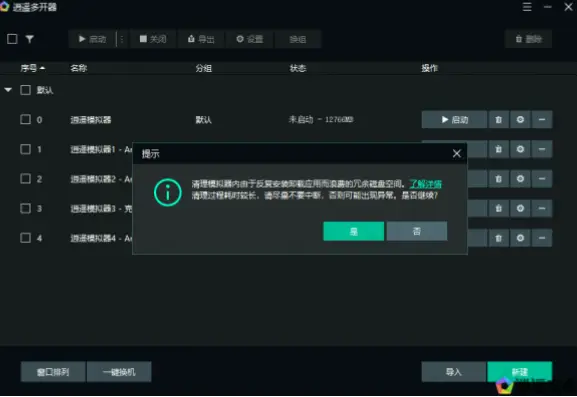
Task: Decline the dialog with 否 button
Action: (417, 231)
